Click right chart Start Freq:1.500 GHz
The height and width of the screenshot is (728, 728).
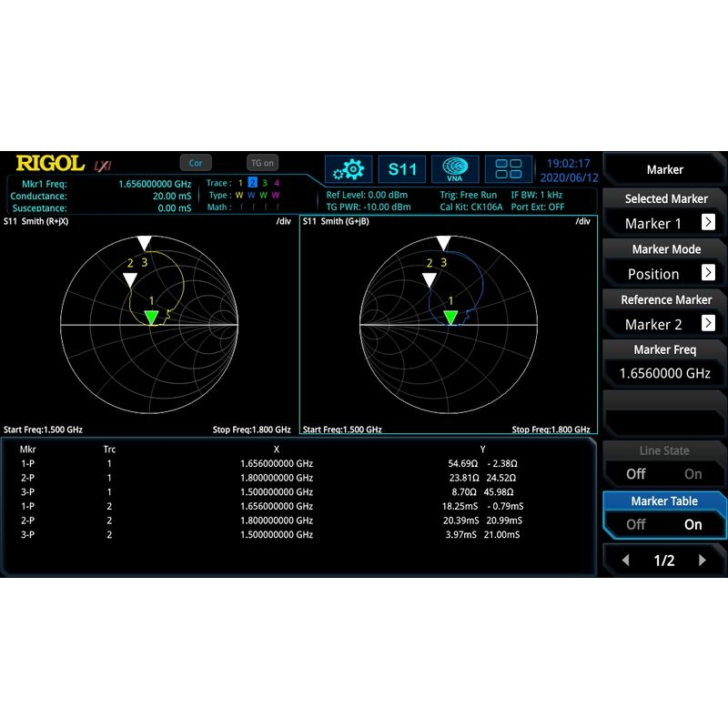(342, 430)
